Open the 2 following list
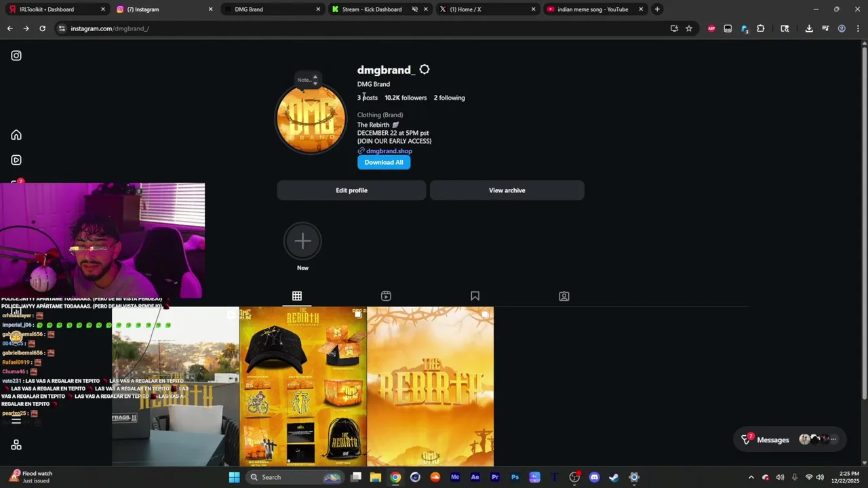868x488 pixels. (x=449, y=98)
